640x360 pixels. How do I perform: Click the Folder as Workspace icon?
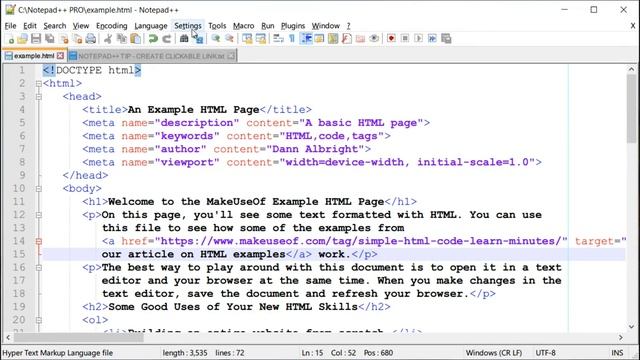[360, 39]
